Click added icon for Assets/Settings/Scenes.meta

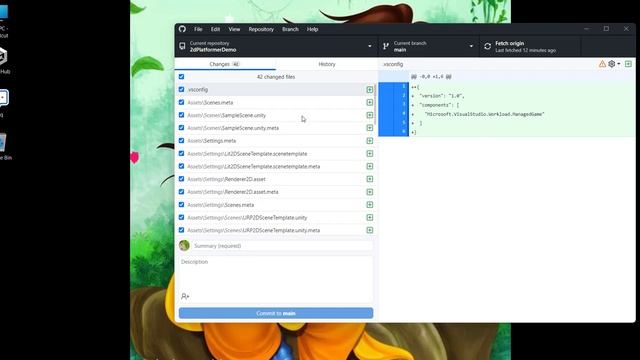click(369, 204)
